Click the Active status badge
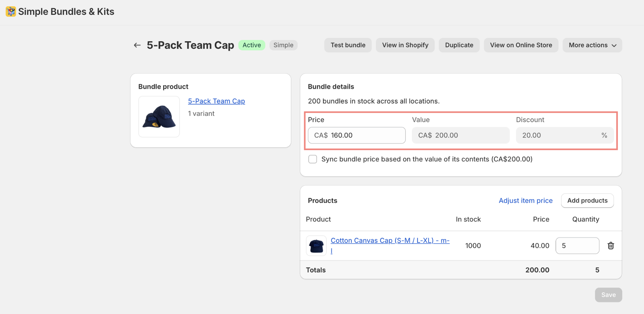 coord(251,45)
